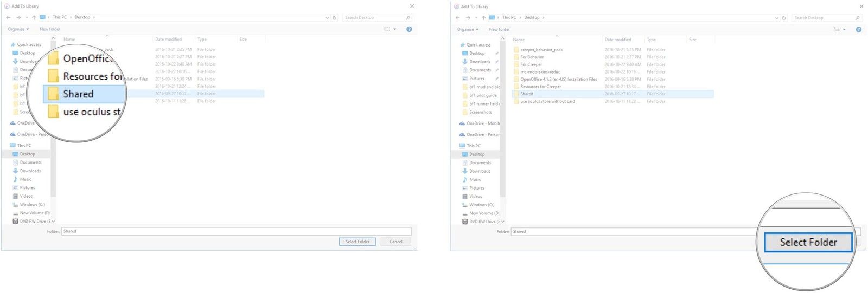The image size is (868, 293).
Task: Click the back arrow in the right dialog
Action: click(458, 18)
